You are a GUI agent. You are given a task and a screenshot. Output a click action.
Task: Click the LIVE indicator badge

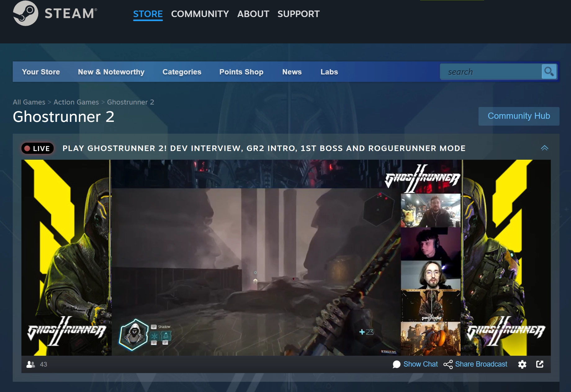(x=38, y=148)
